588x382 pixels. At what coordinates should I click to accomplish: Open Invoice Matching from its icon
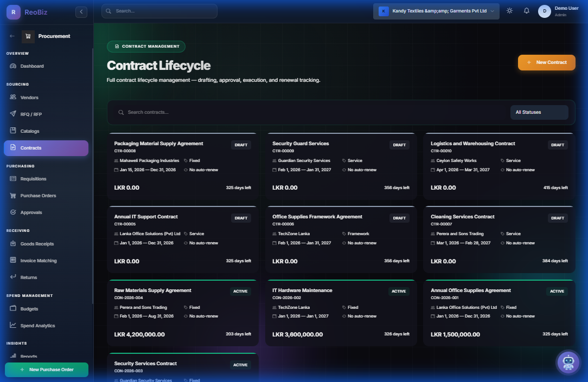[12, 261]
